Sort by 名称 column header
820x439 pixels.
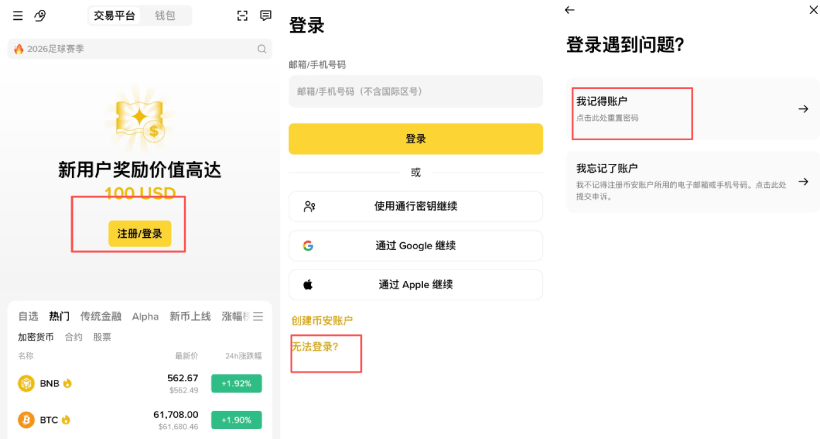click(26, 356)
